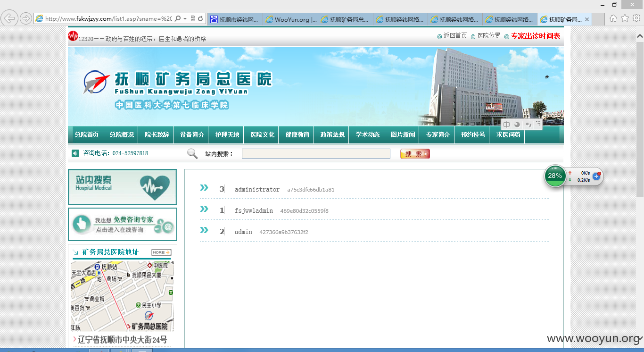Image resolution: width=644 pixels, height=352 pixels.
Task: Open 学术动态 navigation item
Action: tap(367, 134)
